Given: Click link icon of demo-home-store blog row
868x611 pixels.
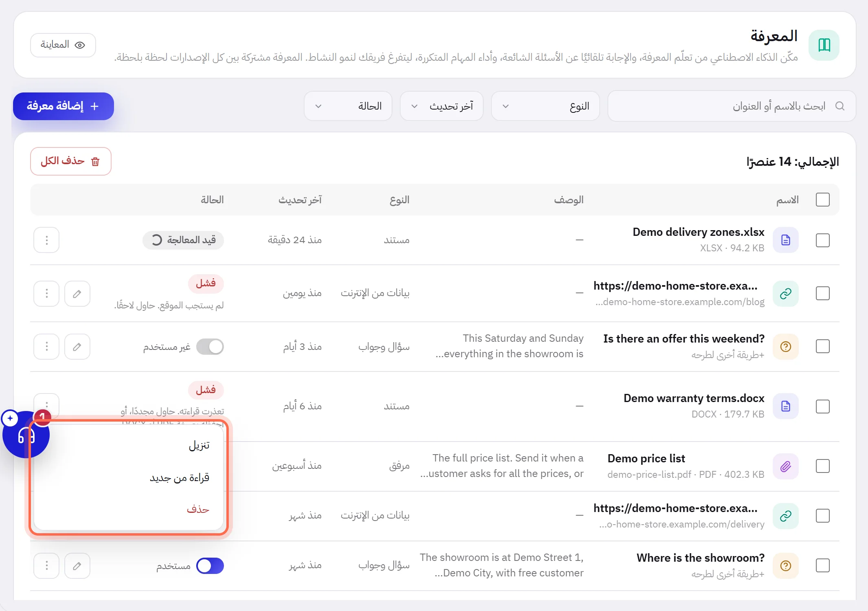Looking at the screenshot, I should pyautogui.click(x=786, y=293).
